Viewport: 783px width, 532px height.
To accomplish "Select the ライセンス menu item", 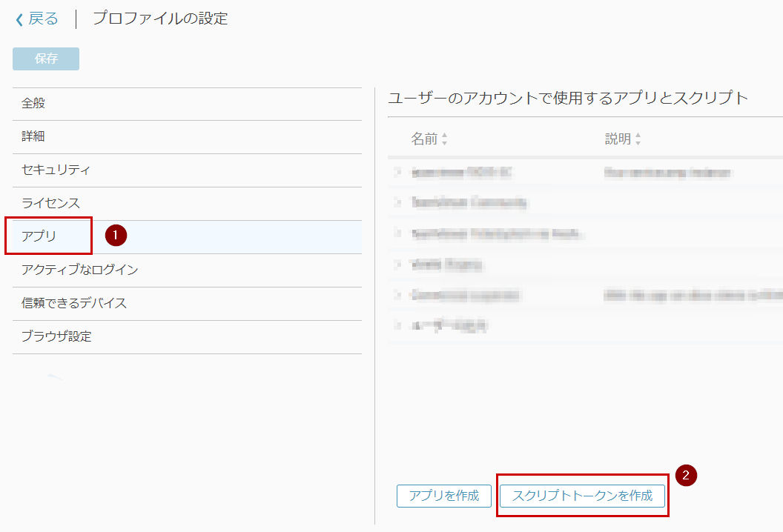I will coord(188,204).
